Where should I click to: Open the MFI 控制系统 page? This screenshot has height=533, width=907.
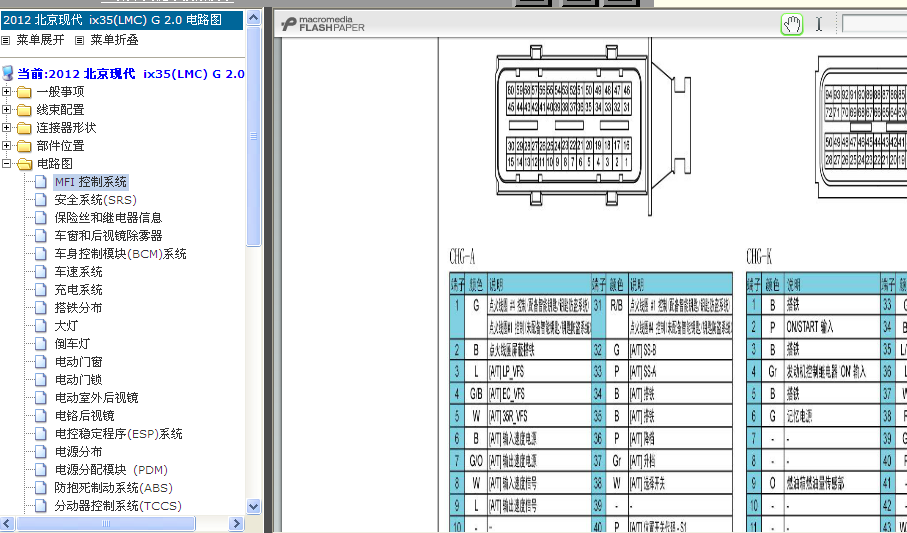pos(91,182)
